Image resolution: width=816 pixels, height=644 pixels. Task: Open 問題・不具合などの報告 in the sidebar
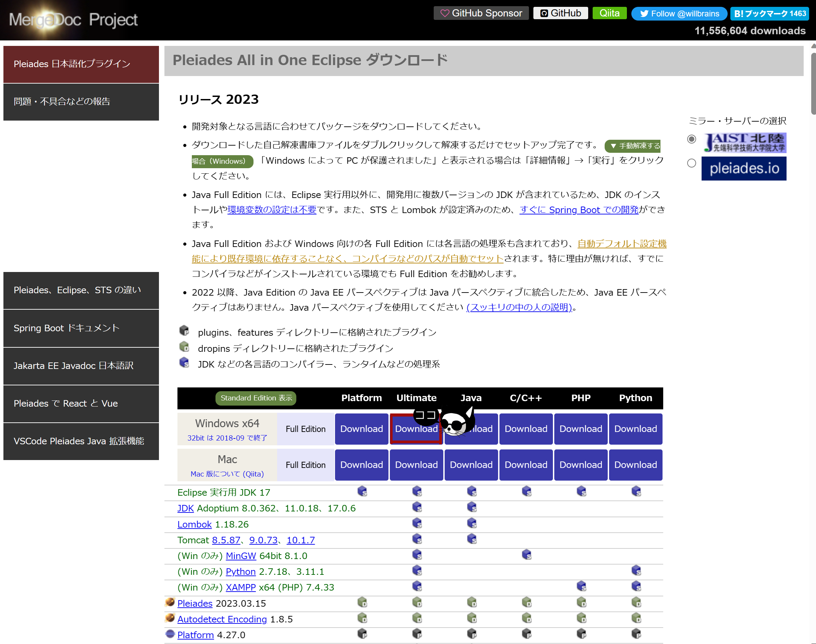62,101
